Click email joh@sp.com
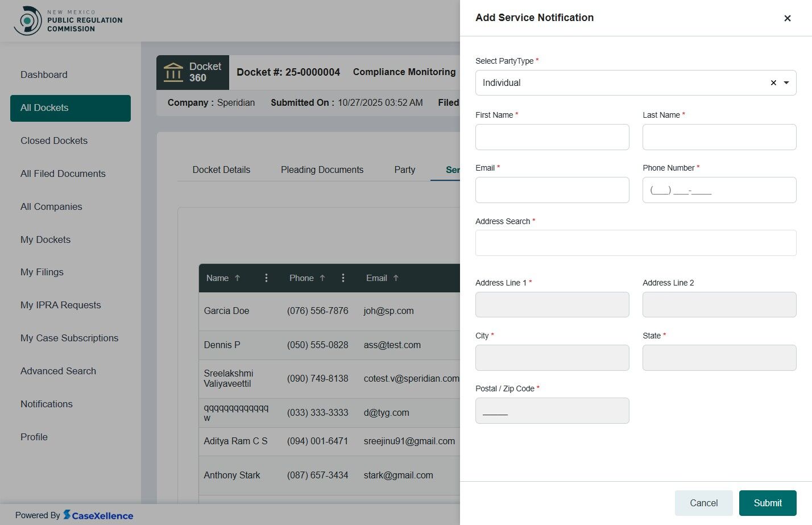Viewport: 812px width, 525px height. [x=388, y=311]
